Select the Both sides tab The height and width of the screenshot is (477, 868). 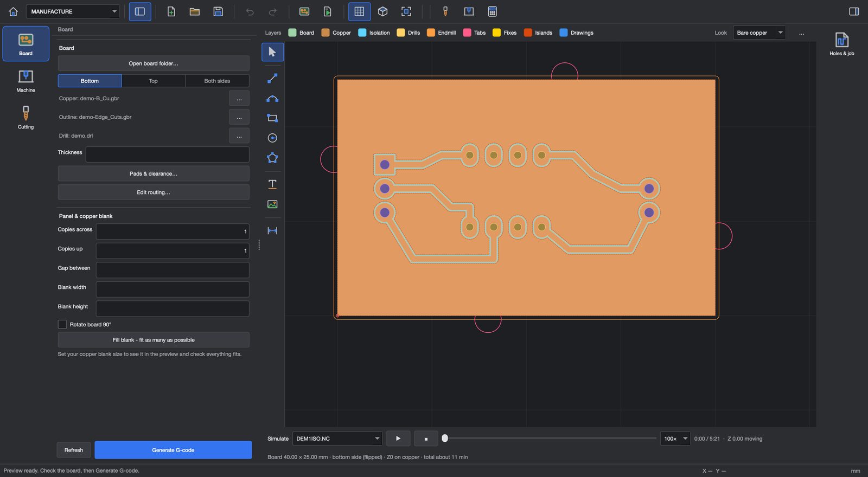[x=217, y=81]
